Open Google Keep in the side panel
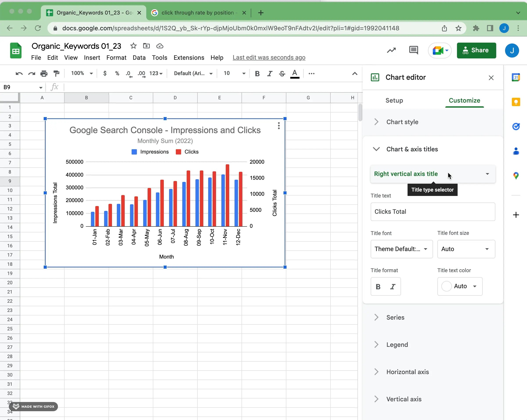 pos(516,102)
